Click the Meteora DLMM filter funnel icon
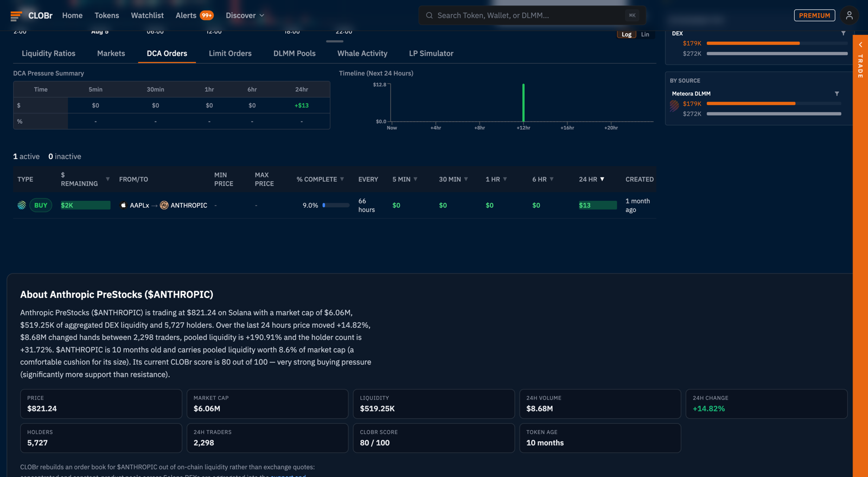868x477 pixels. point(837,93)
